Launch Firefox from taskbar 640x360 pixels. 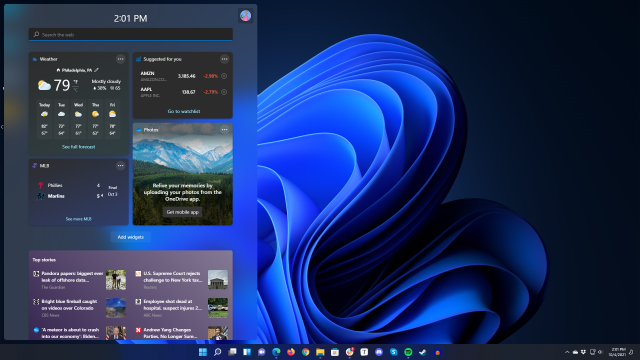291,352
